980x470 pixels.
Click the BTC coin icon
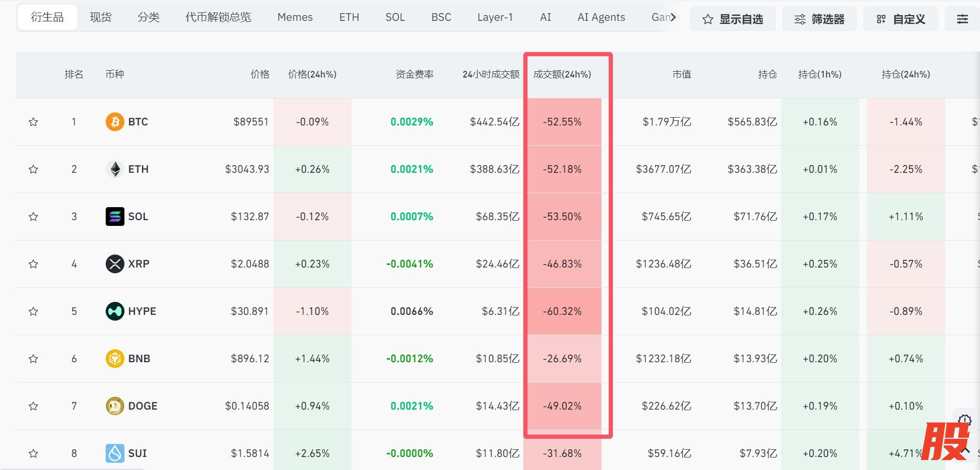pos(115,122)
